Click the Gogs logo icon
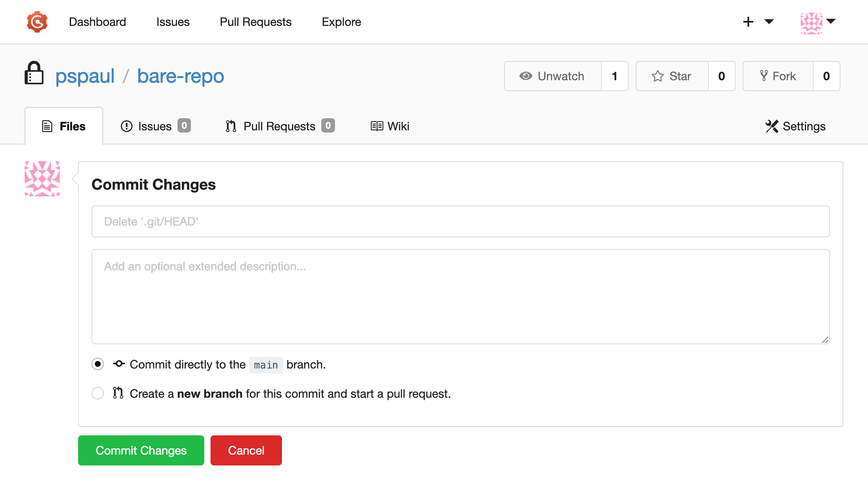The image size is (868, 488). coord(37,22)
